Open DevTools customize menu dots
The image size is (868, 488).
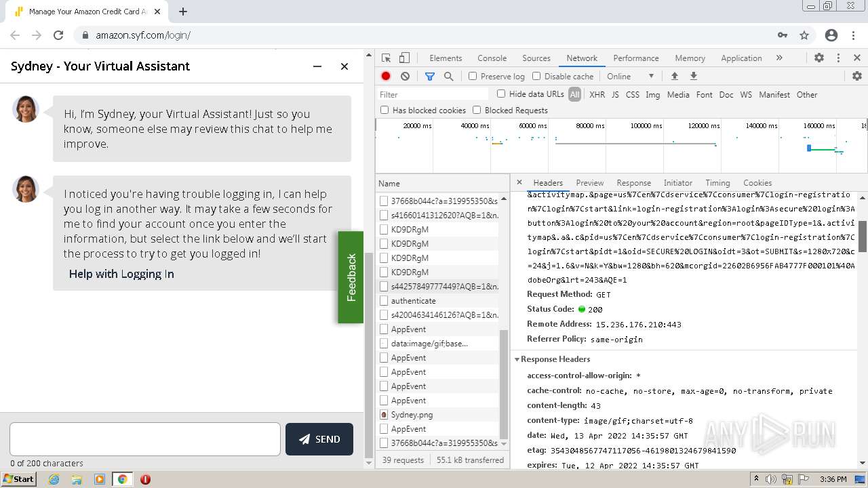tap(838, 58)
